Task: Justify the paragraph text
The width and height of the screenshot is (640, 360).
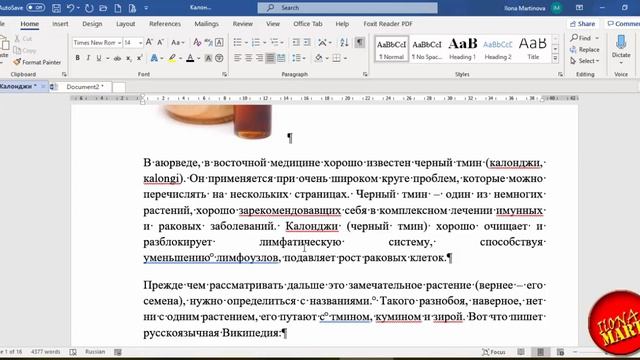Action: pos(270,58)
